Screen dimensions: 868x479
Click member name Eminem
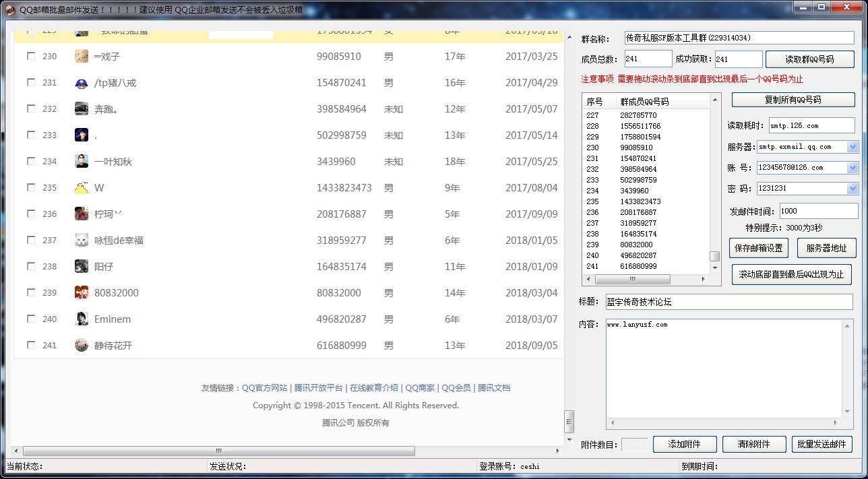pos(113,319)
